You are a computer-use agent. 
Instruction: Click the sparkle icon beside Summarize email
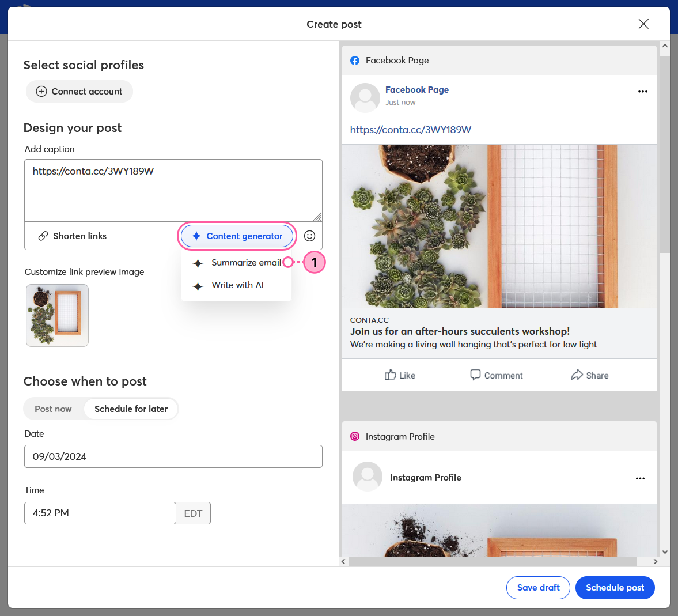point(198,263)
